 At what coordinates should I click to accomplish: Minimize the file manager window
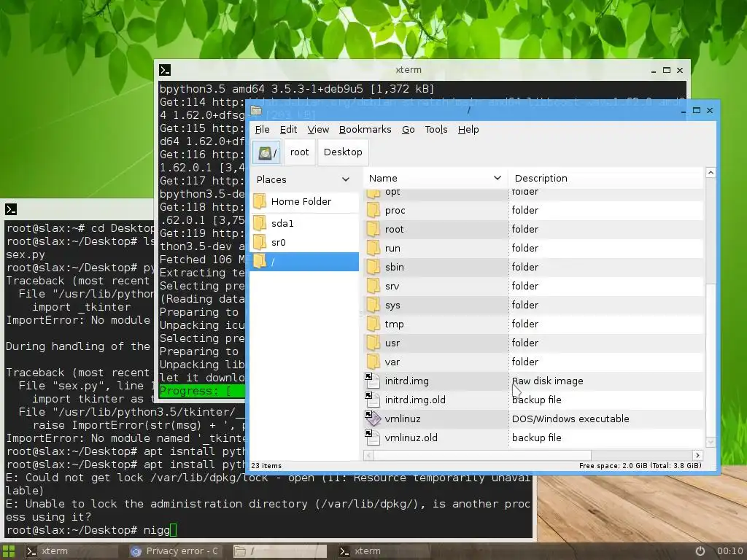[683, 111]
